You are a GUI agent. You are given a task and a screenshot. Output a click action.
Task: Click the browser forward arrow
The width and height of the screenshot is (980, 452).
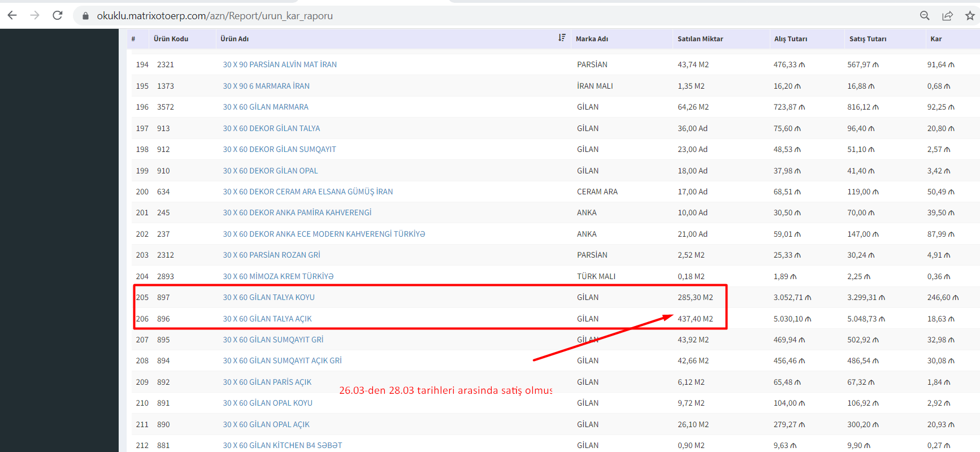(34, 15)
